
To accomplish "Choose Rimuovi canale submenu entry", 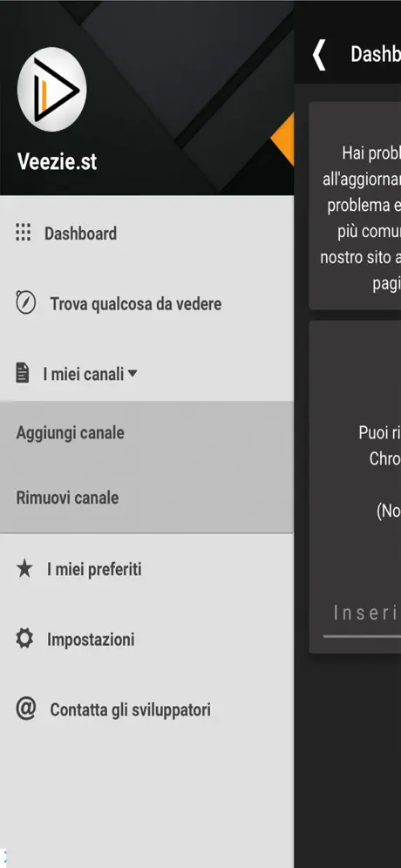I will tap(146, 498).
